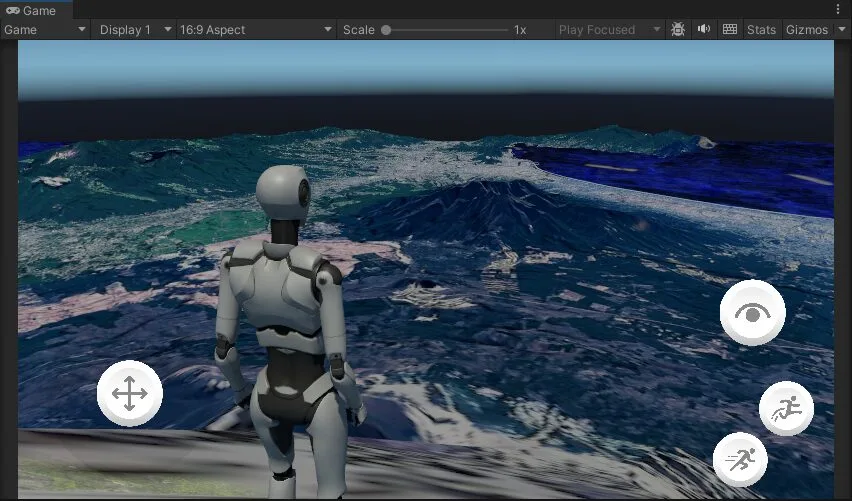Open the Game view mode dropdown

pyautogui.click(x=46, y=30)
